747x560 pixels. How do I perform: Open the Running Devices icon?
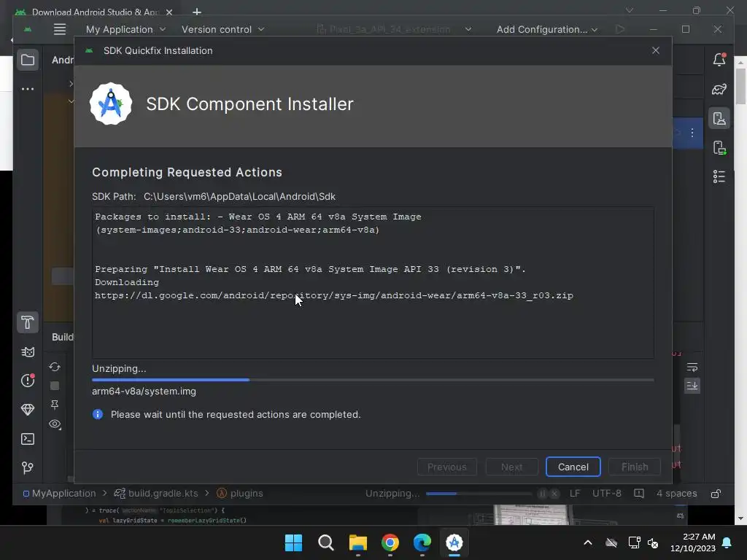[x=719, y=147]
